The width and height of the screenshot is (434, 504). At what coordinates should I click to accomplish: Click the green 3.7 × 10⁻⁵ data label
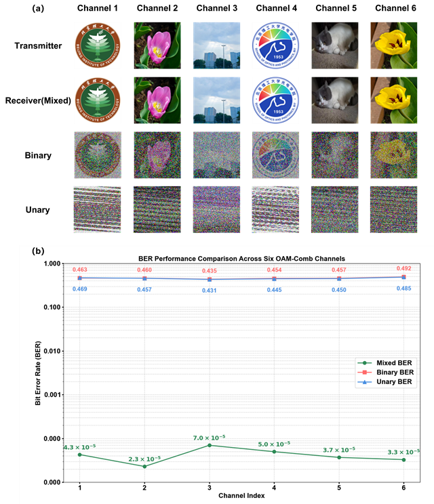coord(339,450)
